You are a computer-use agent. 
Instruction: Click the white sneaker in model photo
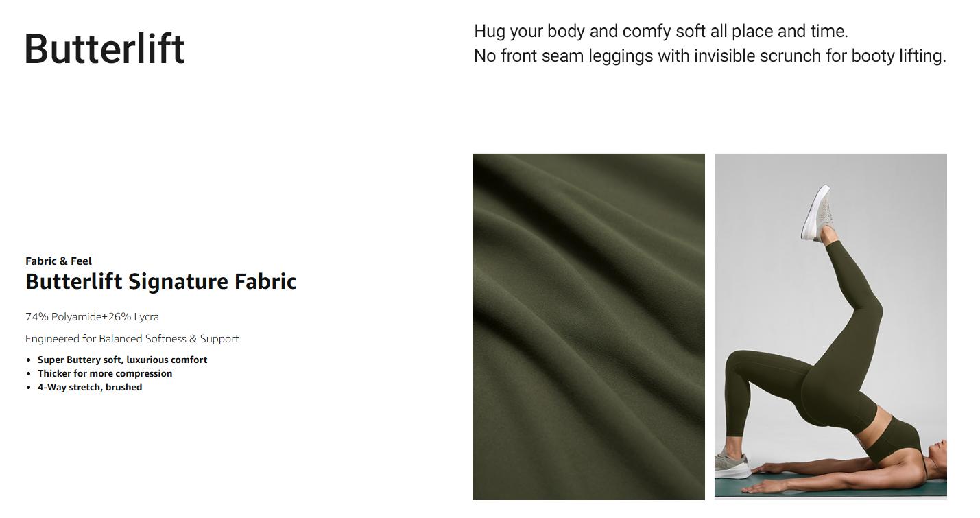click(817, 213)
